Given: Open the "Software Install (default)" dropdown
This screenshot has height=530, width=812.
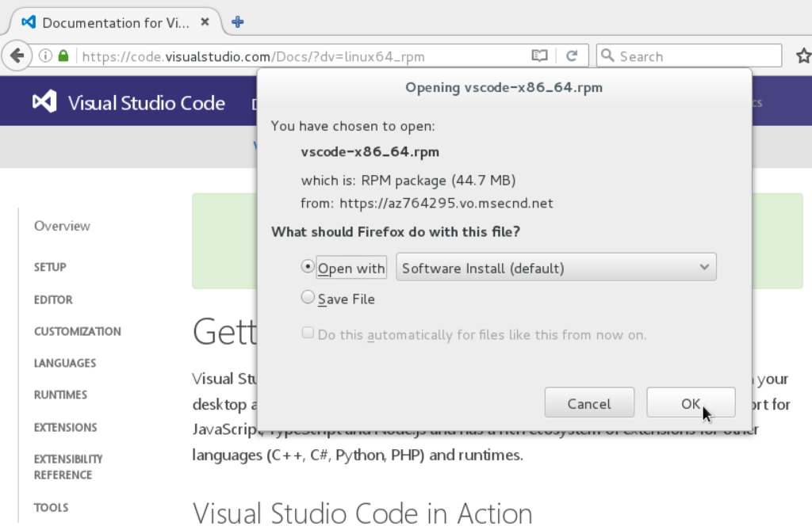Looking at the screenshot, I should tap(556, 268).
